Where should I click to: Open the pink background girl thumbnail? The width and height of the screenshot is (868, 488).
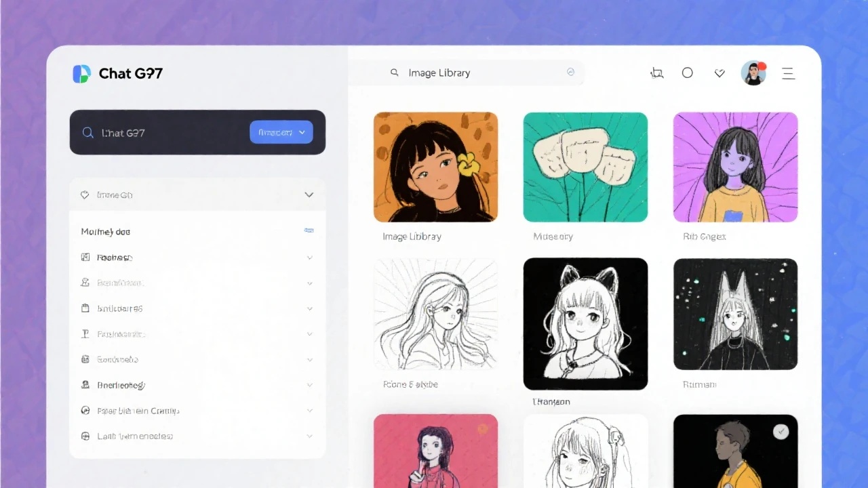[435, 451]
